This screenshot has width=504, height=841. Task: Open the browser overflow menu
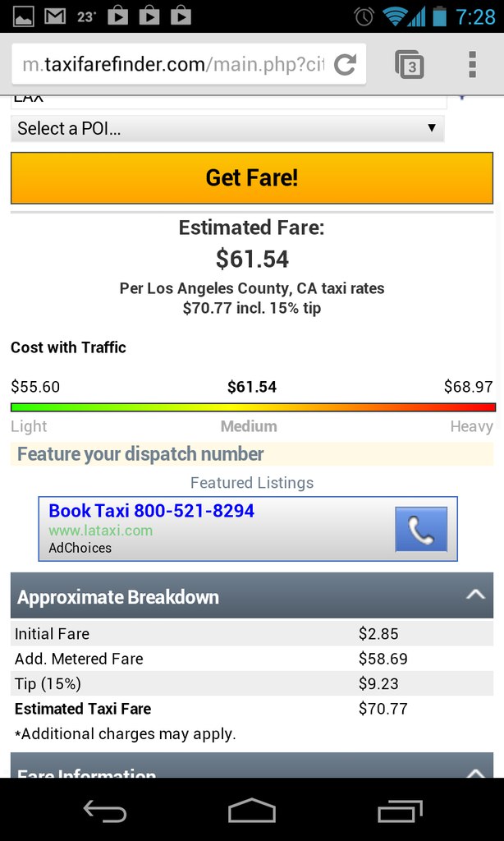coord(472,64)
